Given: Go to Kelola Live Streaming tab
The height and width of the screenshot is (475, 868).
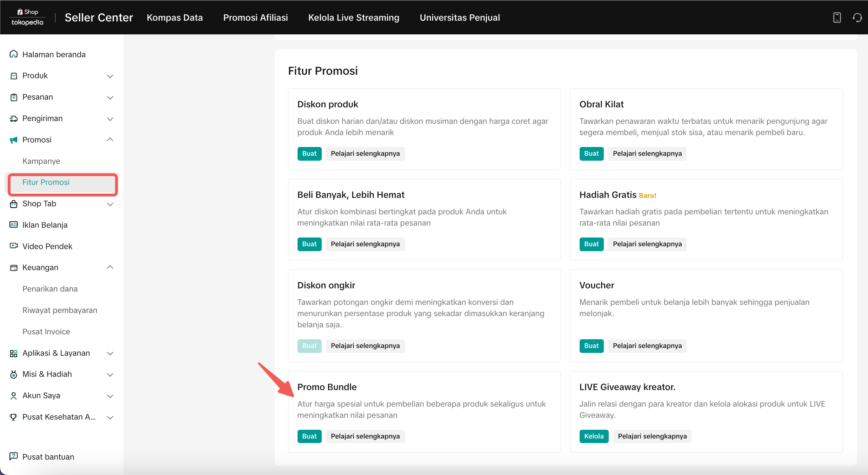Looking at the screenshot, I should [x=354, y=18].
